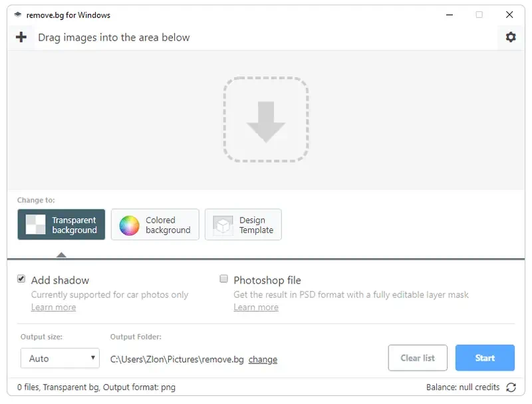
Task: Open Learn more link under Photoshop file
Action: tap(256, 307)
